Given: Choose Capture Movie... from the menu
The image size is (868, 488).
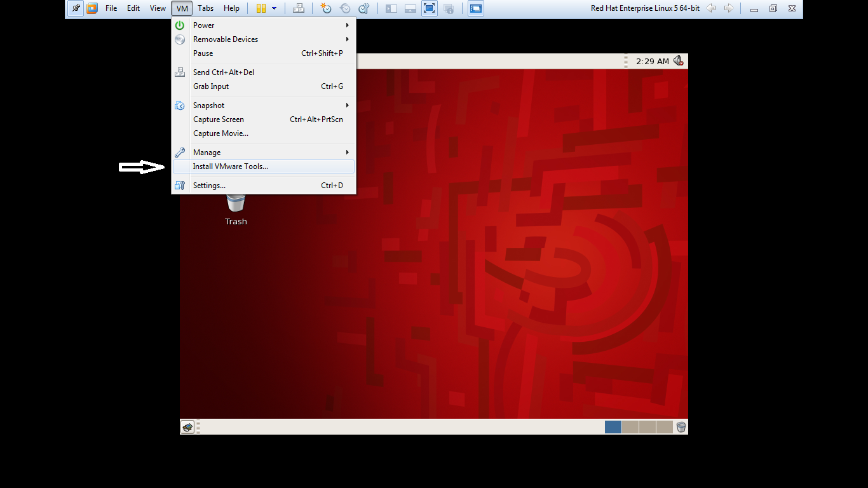Looking at the screenshot, I should pyautogui.click(x=263, y=133).
